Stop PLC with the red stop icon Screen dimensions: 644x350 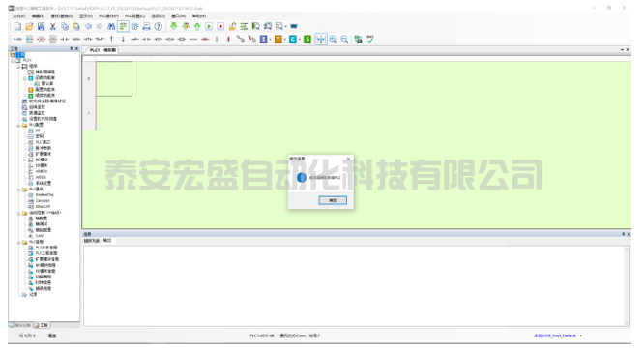pos(220,27)
